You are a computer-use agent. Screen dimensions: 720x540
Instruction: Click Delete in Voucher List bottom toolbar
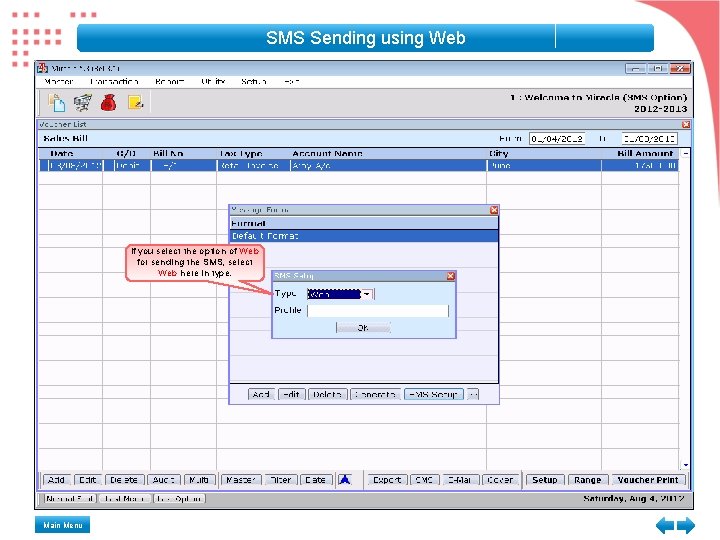click(124, 480)
